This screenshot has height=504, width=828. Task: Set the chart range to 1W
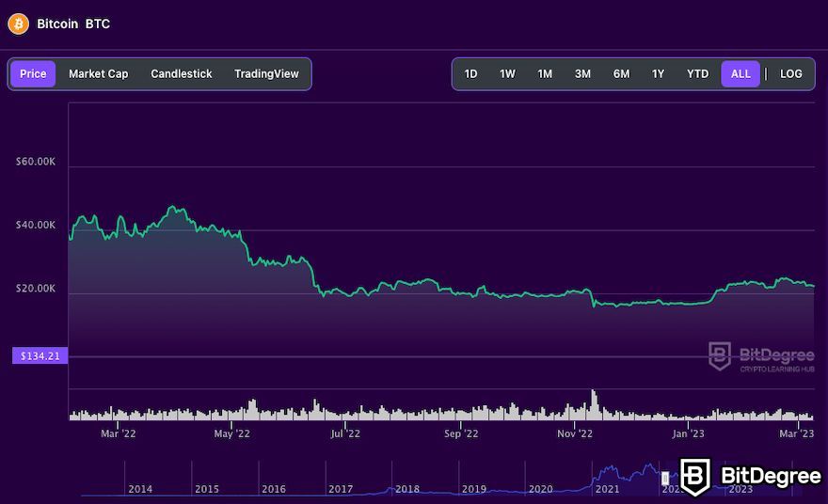[507, 74]
